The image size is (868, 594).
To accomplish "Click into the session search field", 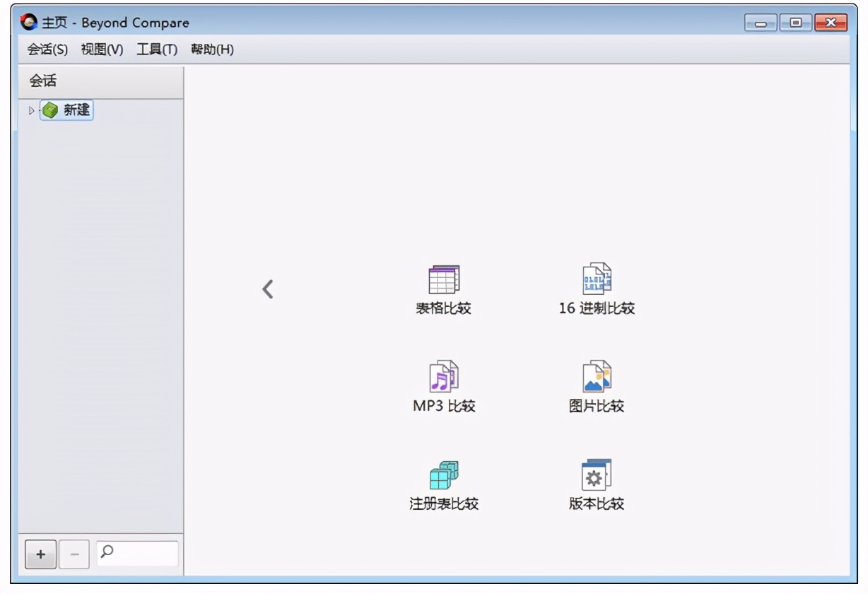I will click(x=138, y=554).
